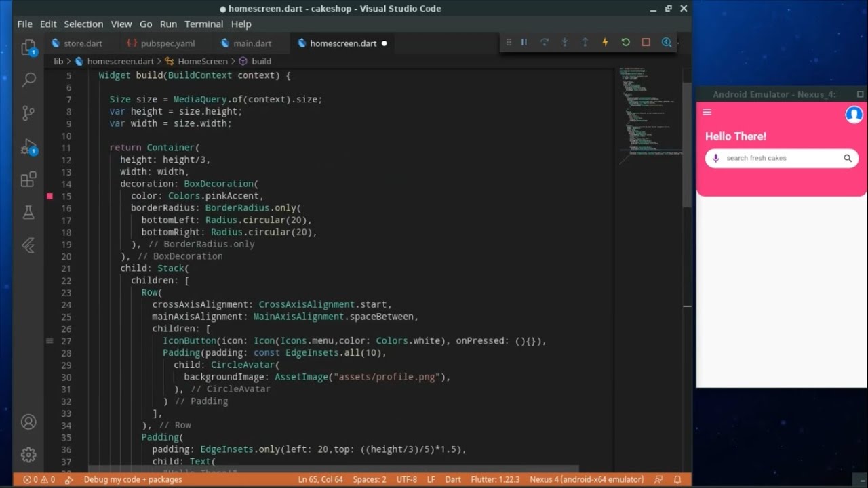Click the unsaved dot on homescreen.dart tab
This screenshot has width=868, height=488.
tap(384, 43)
